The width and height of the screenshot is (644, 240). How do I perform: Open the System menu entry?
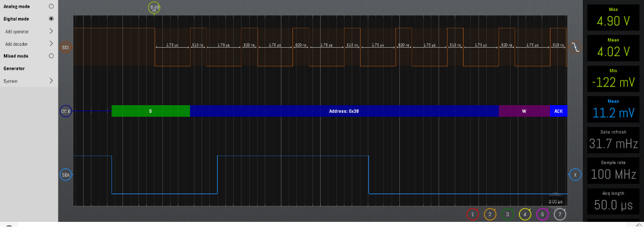(10, 81)
